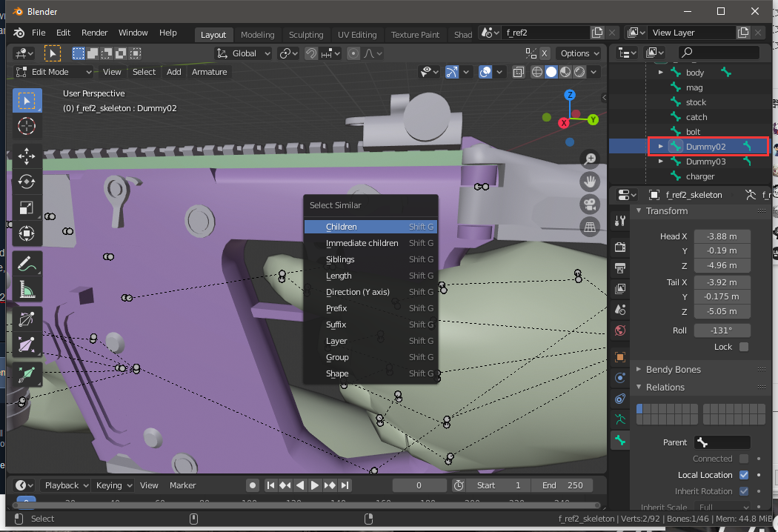Switch to orthographic grid view icon
The image size is (778, 532).
tap(591, 227)
